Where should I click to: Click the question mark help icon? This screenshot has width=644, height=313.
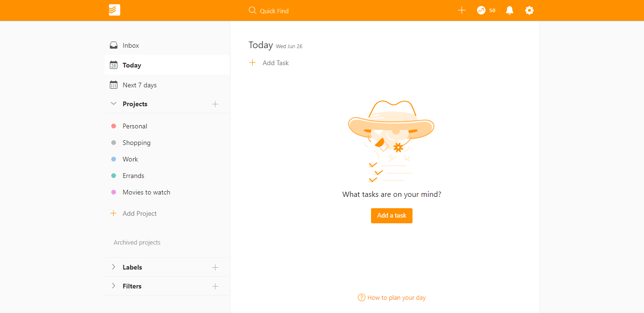(362, 297)
